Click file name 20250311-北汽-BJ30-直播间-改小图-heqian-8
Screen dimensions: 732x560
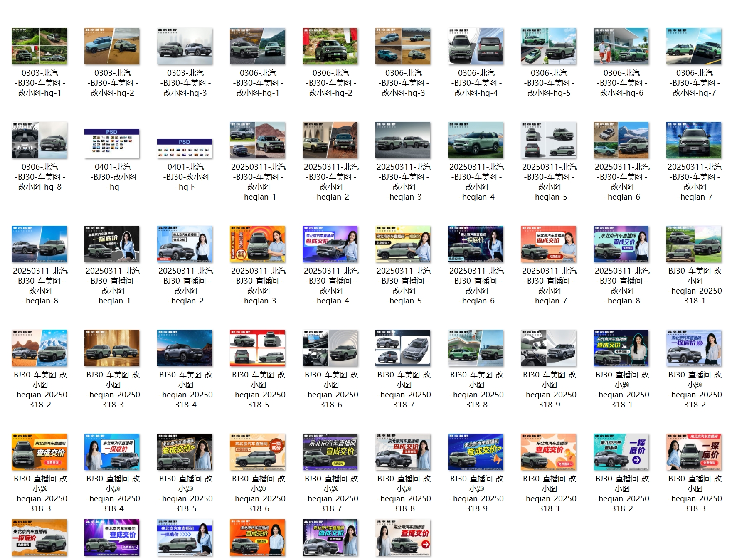tap(622, 286)
